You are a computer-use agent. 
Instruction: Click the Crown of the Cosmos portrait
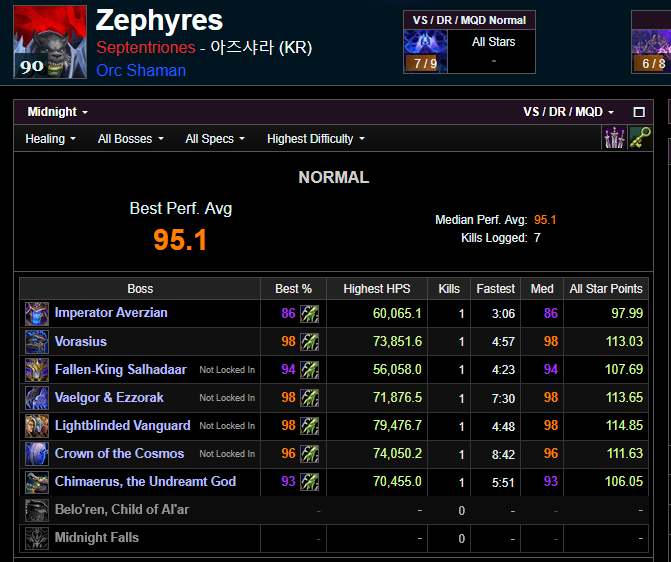(37, 453)
